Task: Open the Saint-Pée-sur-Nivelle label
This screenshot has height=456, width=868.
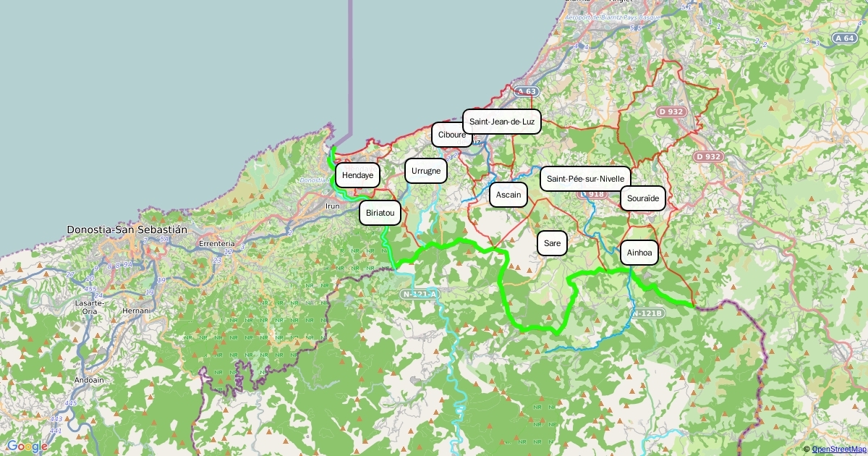Action: 585,179
